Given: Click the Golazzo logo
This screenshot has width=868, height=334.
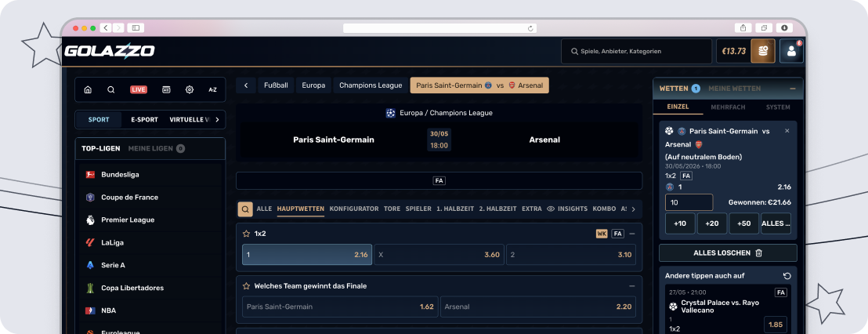Looking at the screenshot, I should coord(110,51).
